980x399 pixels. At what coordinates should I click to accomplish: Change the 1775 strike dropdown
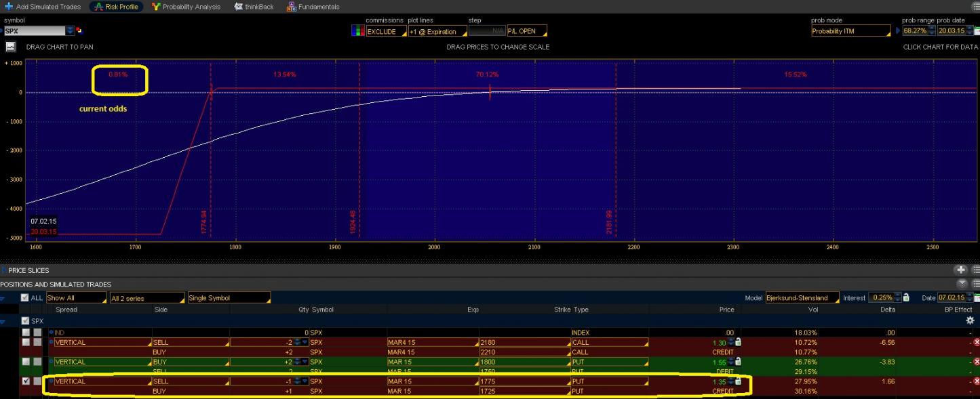pos(525,381)
